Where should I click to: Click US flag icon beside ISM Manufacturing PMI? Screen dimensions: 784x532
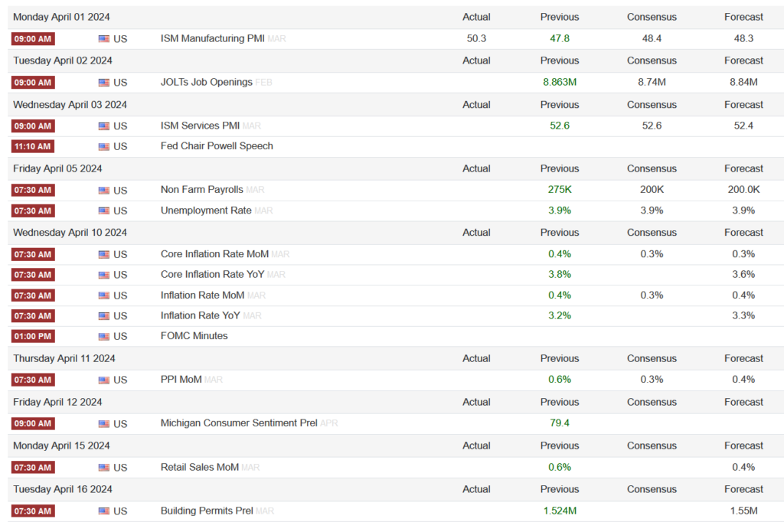point(103,38)
